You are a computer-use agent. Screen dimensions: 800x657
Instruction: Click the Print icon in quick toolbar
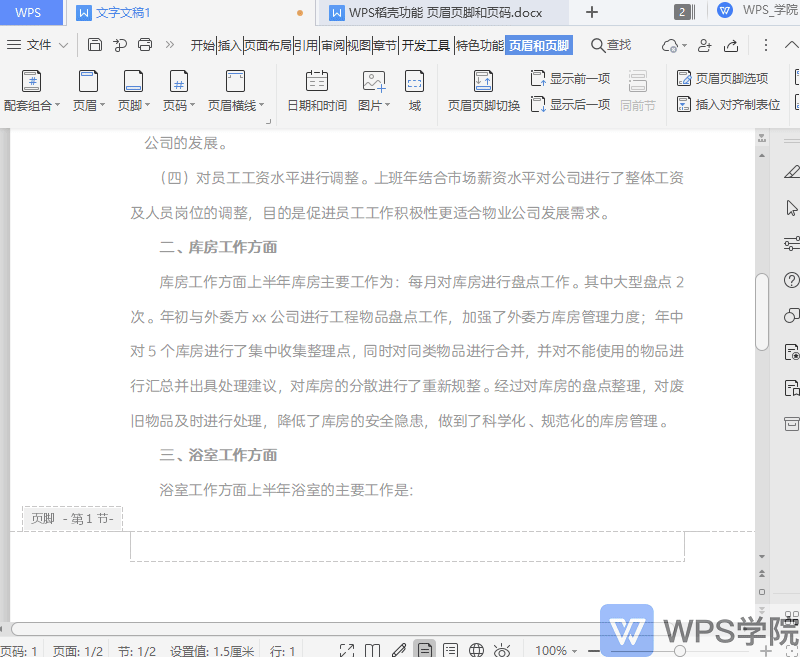[145, 45]
